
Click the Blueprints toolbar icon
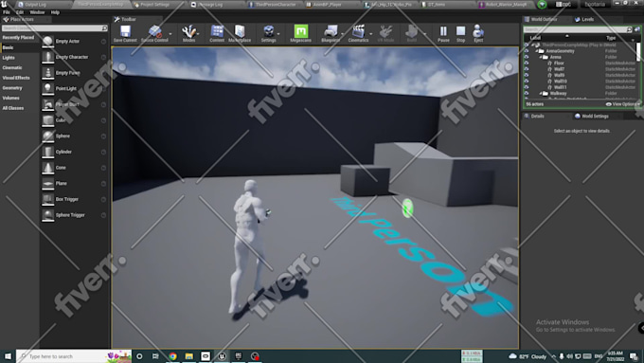pyautogui.click(x=331, y=31)
